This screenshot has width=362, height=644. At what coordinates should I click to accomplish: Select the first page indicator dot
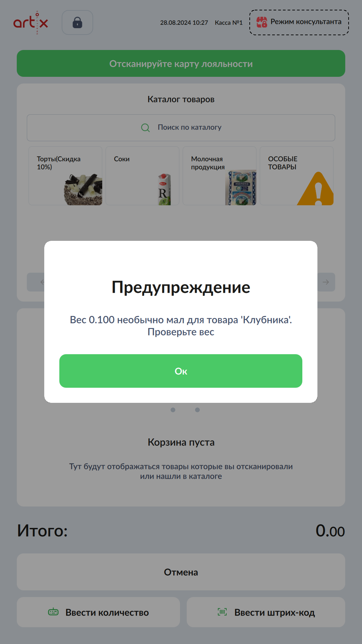pyautogui.click(x=173, y=410)
